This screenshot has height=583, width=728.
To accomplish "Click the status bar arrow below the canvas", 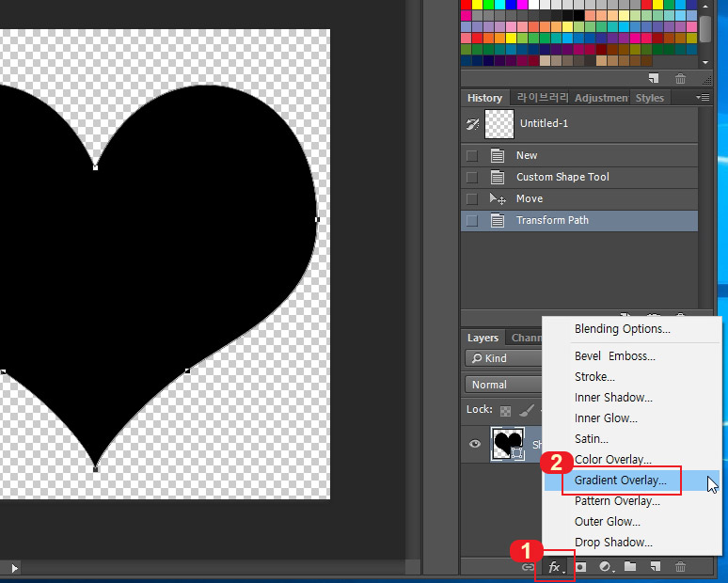I will pyautogui.click(x=14, y=568).
